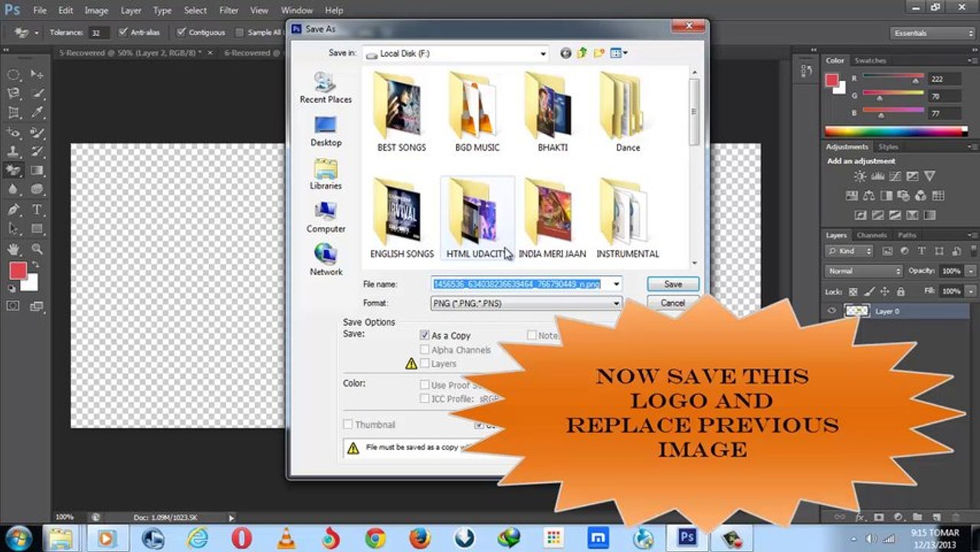Add a Color Balance adjustment

click(x=868, y=195)
